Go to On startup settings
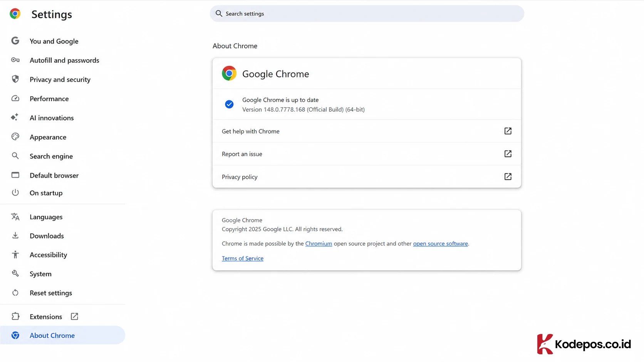 pyautogui.click(x=46, y=193)
